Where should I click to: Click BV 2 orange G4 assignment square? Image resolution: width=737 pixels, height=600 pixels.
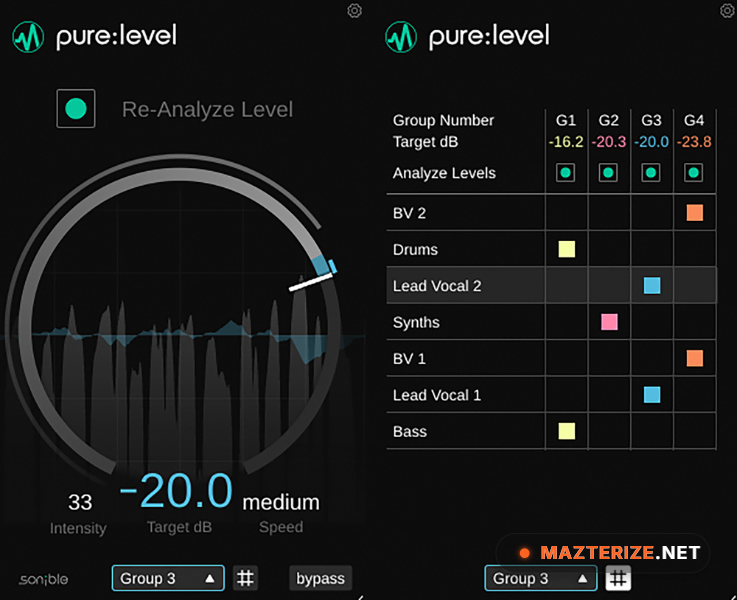coord(695,213)
